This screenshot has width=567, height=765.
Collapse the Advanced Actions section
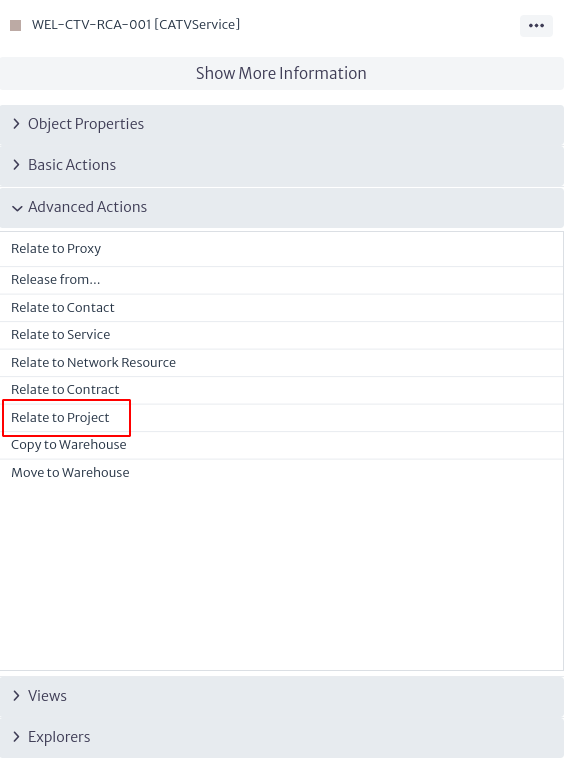coord(282,207)
